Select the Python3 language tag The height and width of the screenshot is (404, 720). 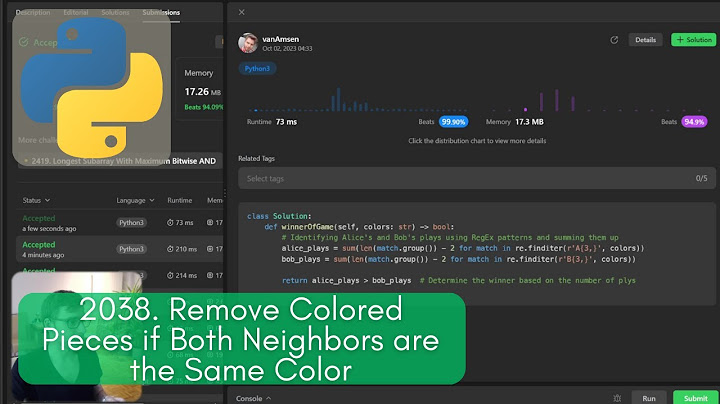point(257,68)
